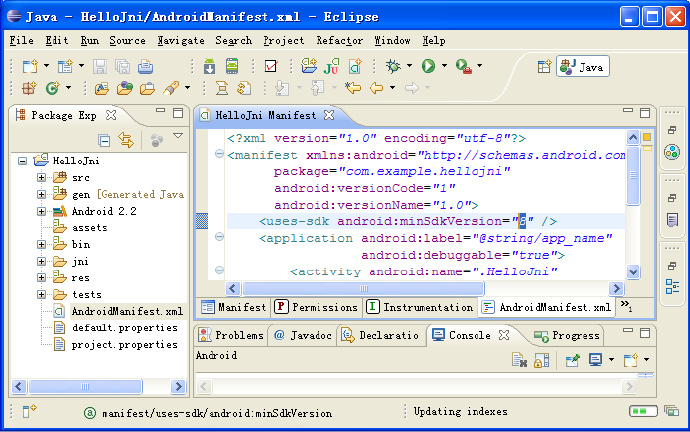
Task: Click the Updating indexes progress bar
Action: tap(643, 411)
